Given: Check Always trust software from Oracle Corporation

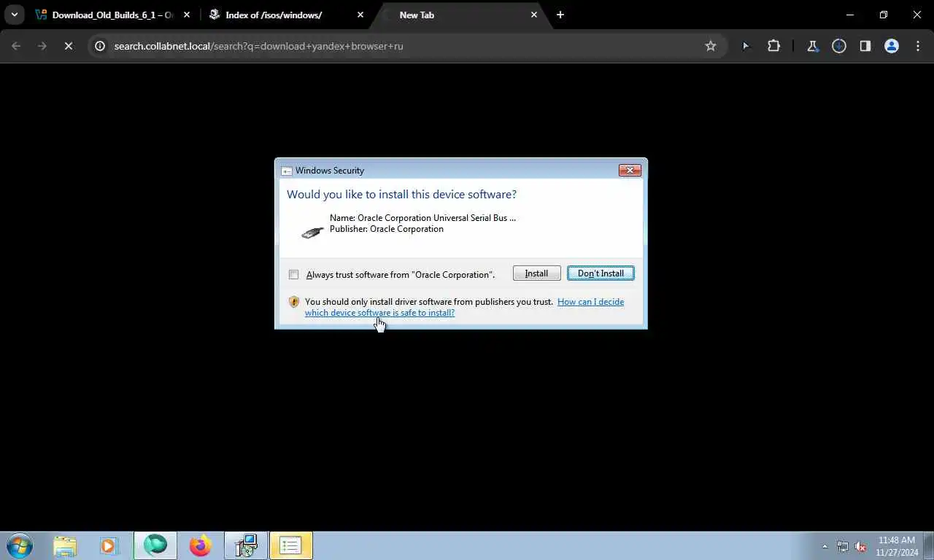Looking at the screenshot, I should [x=293, y=275].
